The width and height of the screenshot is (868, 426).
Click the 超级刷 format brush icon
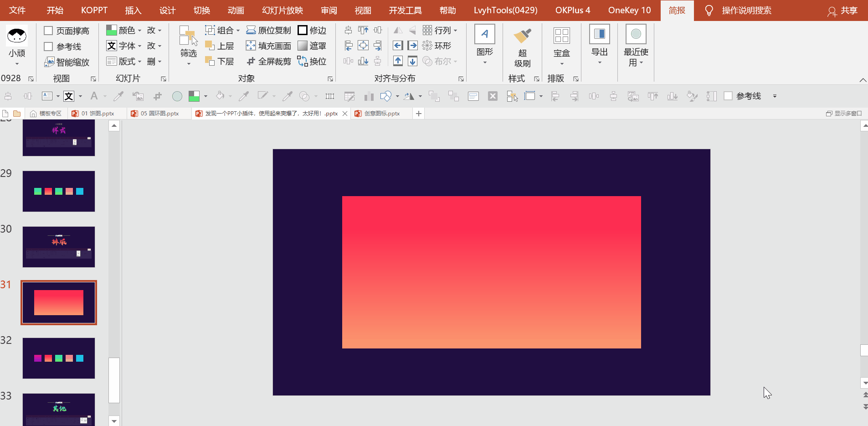pyautogui.click(x=522, y=36)
